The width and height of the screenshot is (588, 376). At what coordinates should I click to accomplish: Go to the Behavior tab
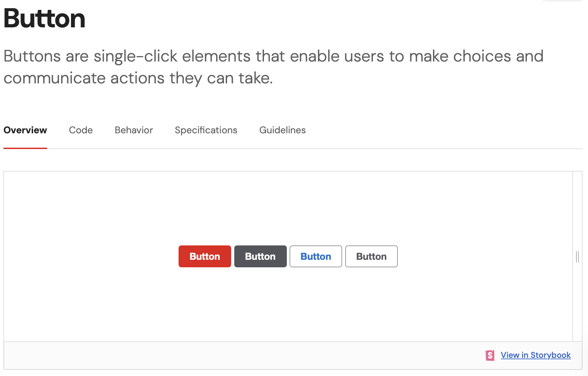click(x=134, y=130)
